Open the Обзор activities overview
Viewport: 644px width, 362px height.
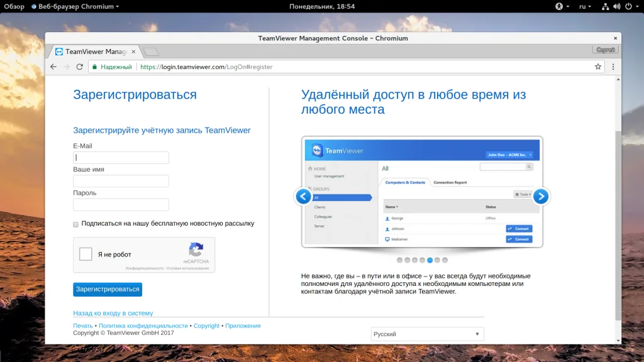tap(14, 6)
